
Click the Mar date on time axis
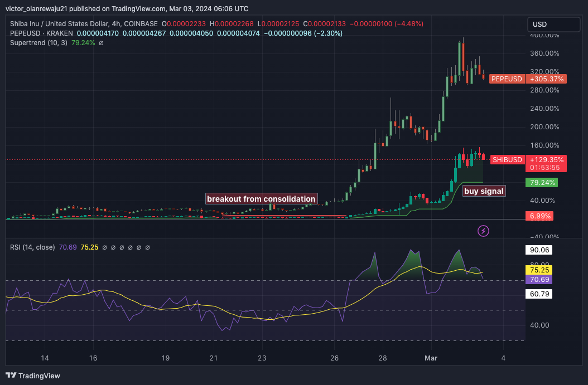click(431, 358)
